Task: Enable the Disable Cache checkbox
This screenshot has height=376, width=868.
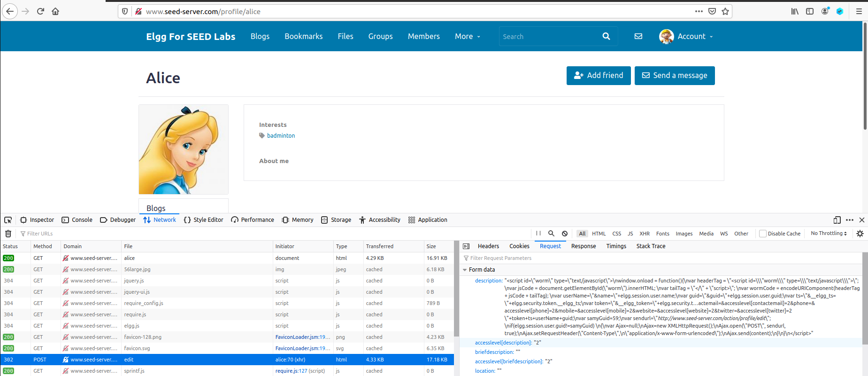Action: point(763,234)
